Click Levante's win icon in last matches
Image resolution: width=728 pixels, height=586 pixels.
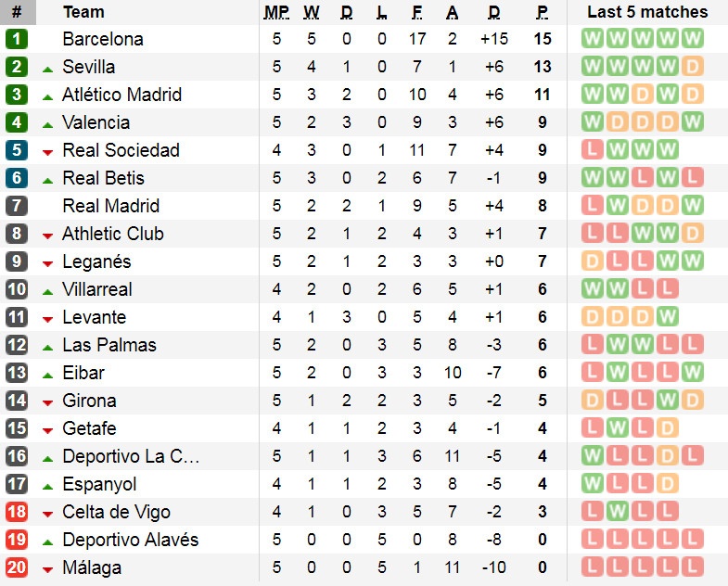tap(667, 317)
